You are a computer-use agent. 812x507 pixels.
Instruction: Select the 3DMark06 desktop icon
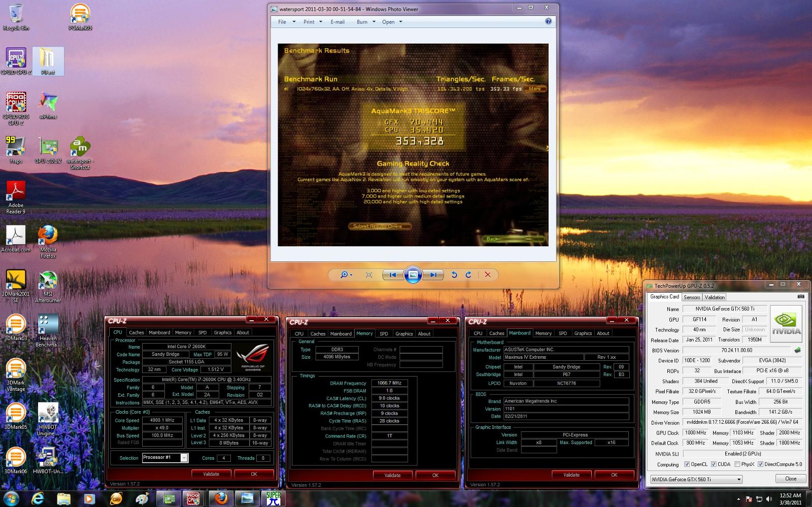coord(16,460)
